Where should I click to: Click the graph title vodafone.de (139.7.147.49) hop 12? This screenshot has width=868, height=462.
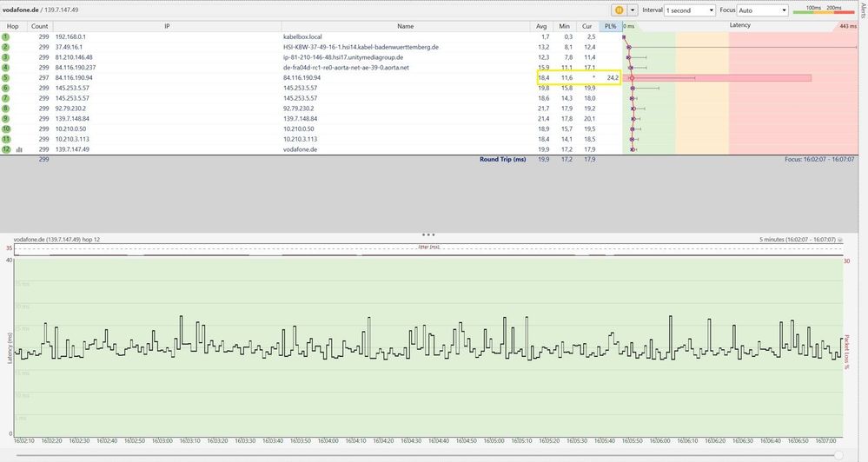point(56,240)
